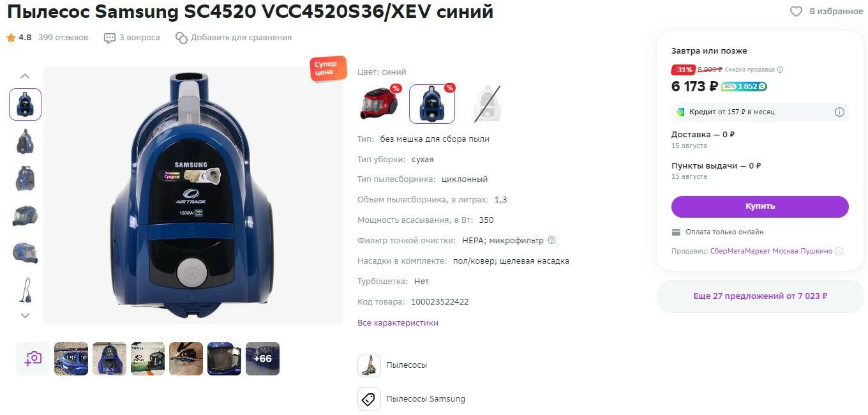Select the unavailable white color variant
868x415 pixels.
point(487,103)
